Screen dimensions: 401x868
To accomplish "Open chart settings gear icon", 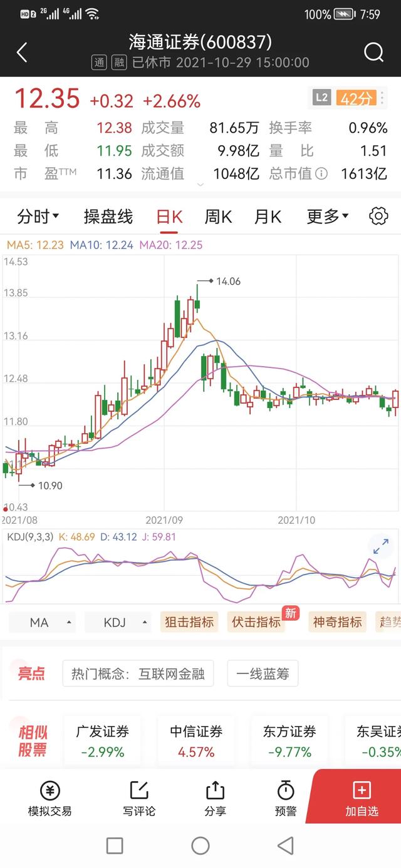I will click(x=378, y=217).
